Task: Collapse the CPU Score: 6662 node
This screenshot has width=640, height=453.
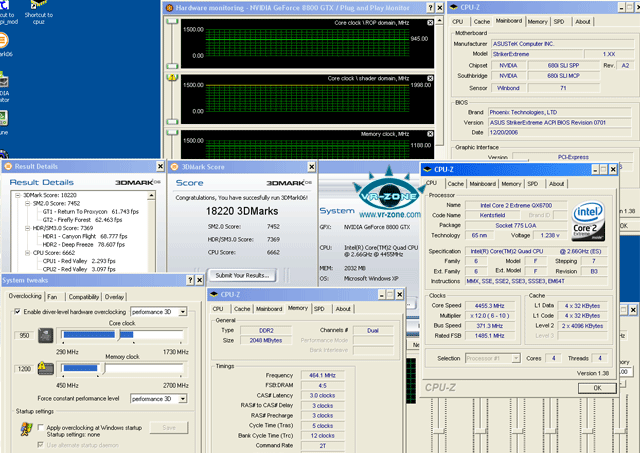Action: pos(28,253)
